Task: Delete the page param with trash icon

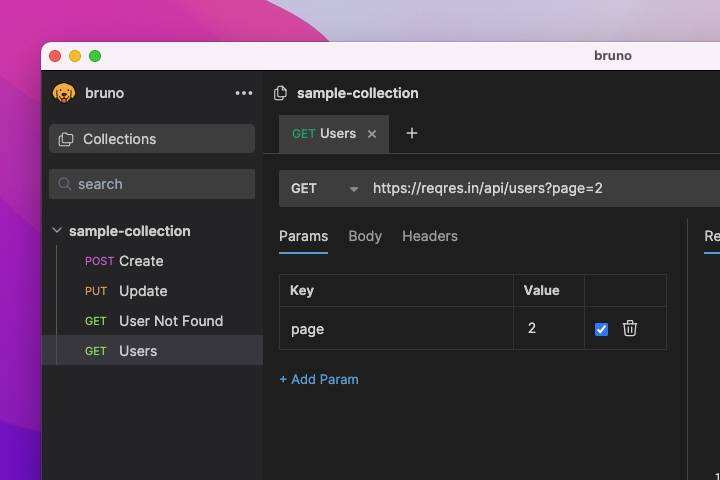Action: point(630,328)
